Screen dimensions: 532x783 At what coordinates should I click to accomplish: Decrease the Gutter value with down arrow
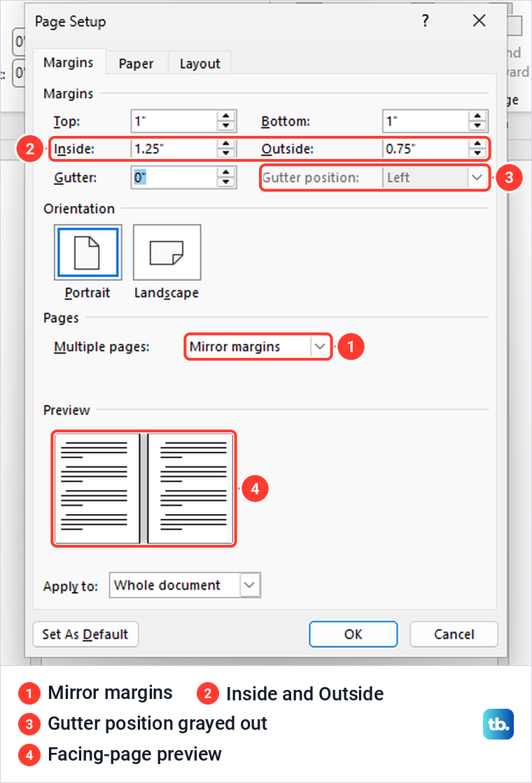226,183
